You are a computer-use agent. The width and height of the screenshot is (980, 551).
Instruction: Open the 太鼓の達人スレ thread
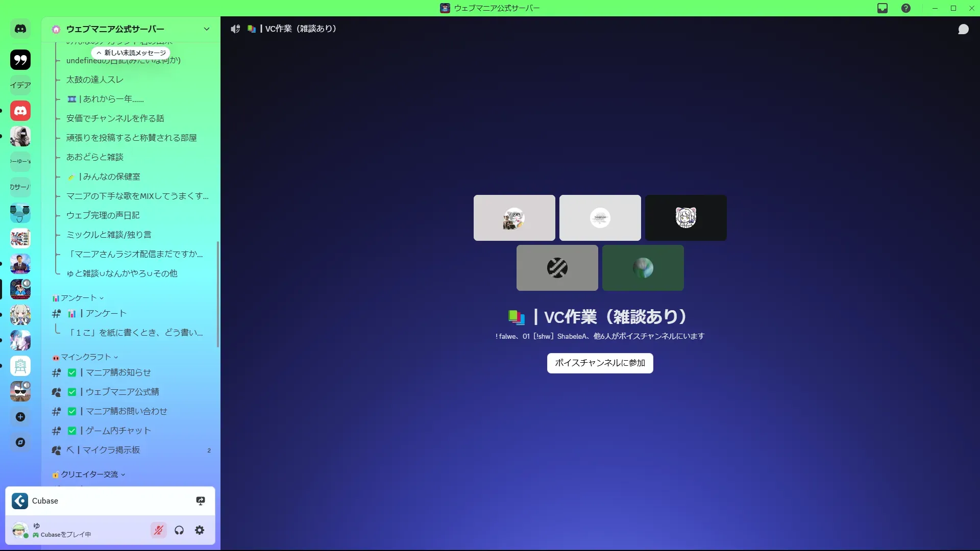[x=95, y=80]
